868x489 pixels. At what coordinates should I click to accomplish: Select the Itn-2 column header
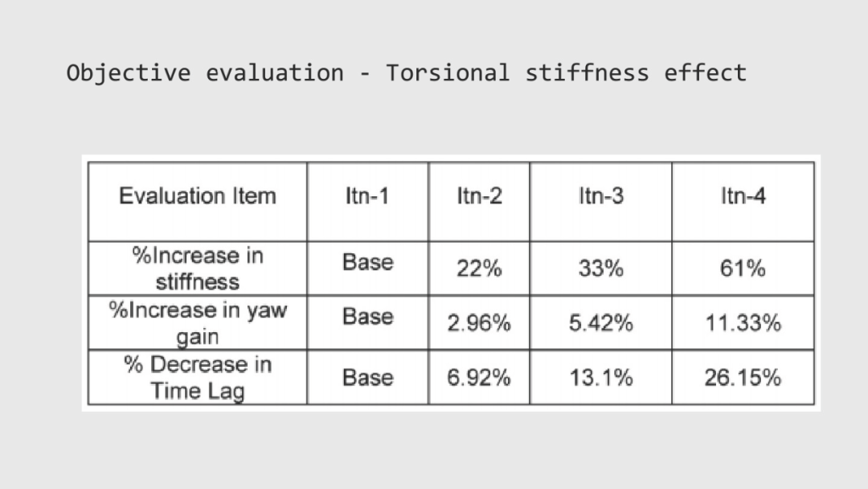479,202
